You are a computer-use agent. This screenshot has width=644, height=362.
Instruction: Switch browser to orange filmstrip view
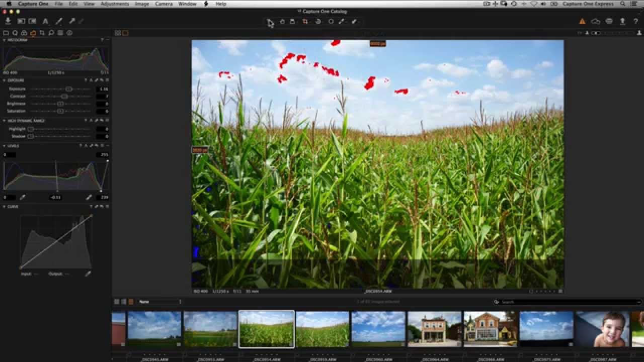click(x=131, y=302)
